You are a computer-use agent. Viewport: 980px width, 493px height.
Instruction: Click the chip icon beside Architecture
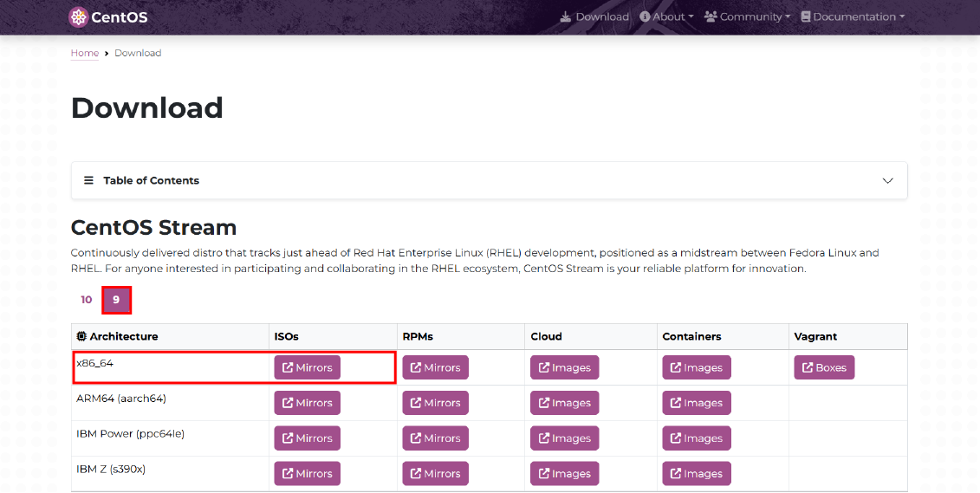[81, 336]
